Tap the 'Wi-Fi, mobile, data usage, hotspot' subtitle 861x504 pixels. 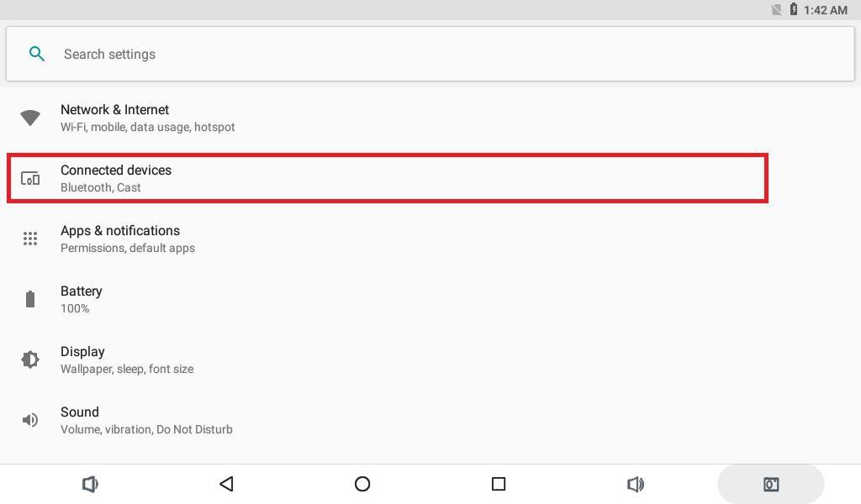pyautogui.click(x=148, y=127)
